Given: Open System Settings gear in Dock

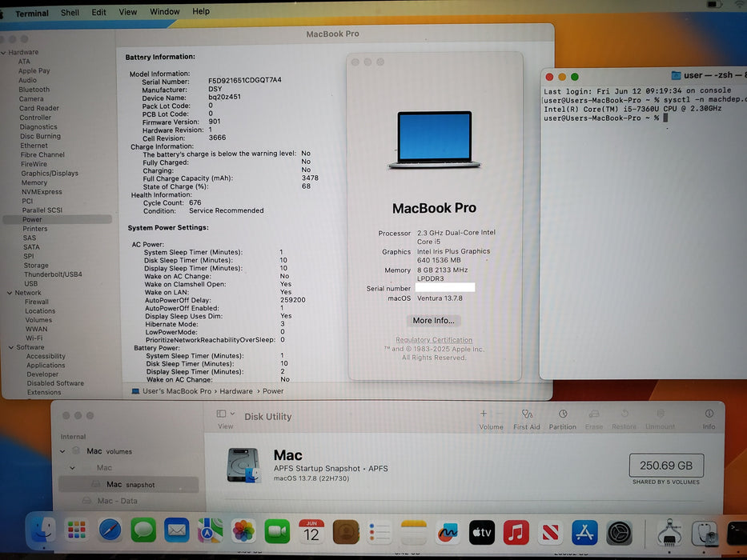Looking at the screenshot, I should 619,533.
